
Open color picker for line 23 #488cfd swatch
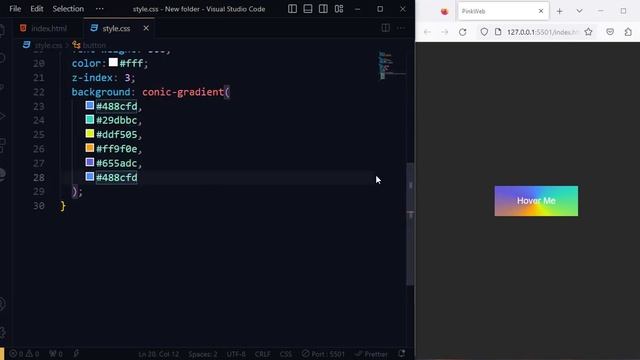click(90, 105)
